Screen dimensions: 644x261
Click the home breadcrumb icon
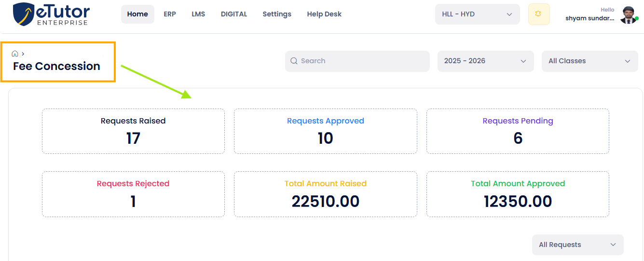click(15, 54)
